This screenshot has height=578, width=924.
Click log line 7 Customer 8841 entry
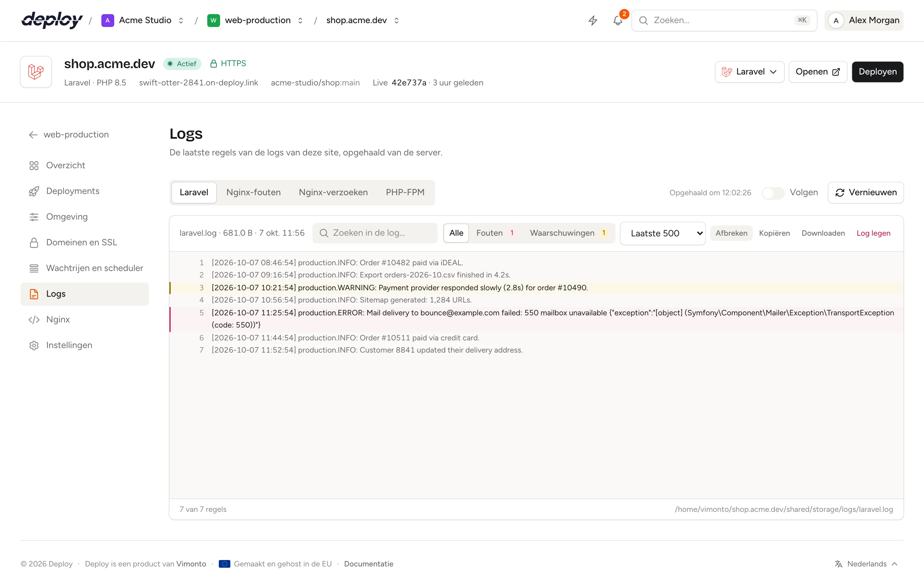click(x=536, y=350)
